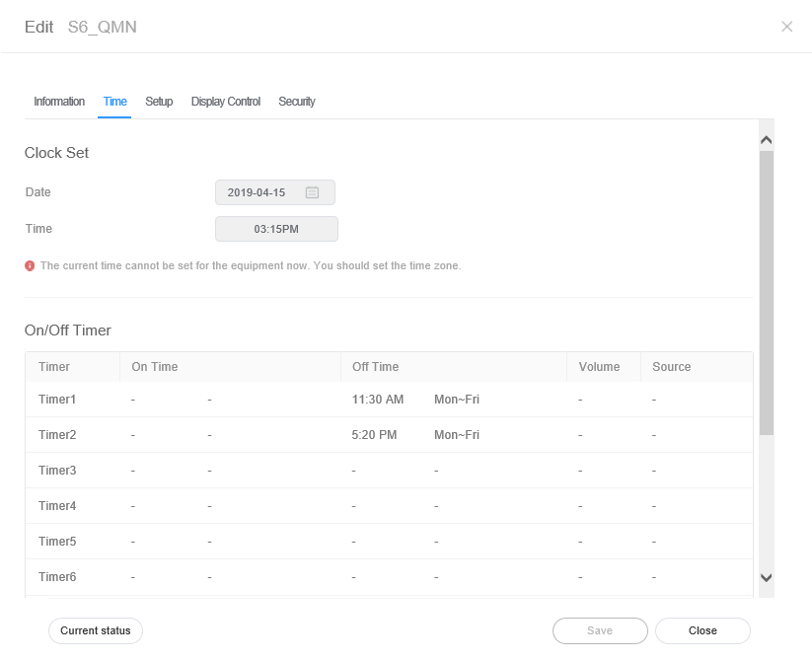Open the Source setting for Timer2
The height and width of the screenshot is (661, 812).
pos(653,434)
